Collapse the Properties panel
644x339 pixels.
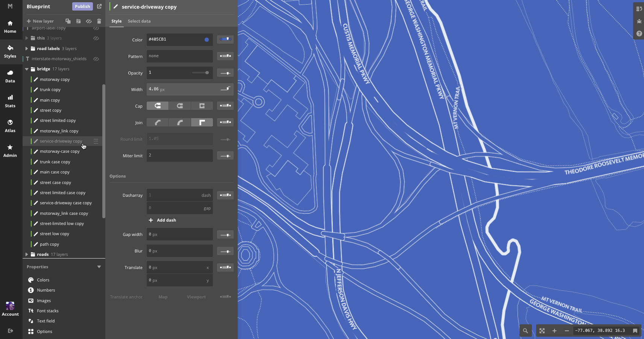click(x=99, y=267)
